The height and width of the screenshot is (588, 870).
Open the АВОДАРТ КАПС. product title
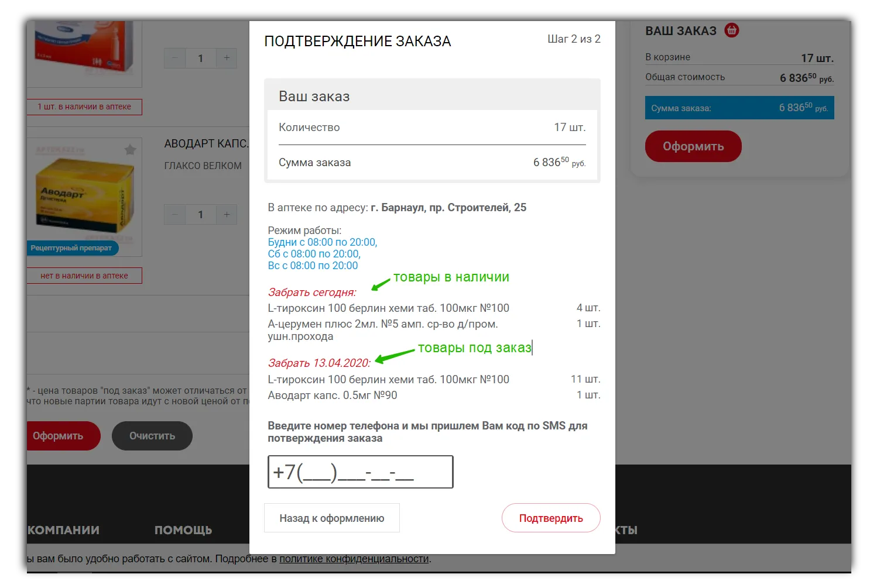tap(206, 144)
